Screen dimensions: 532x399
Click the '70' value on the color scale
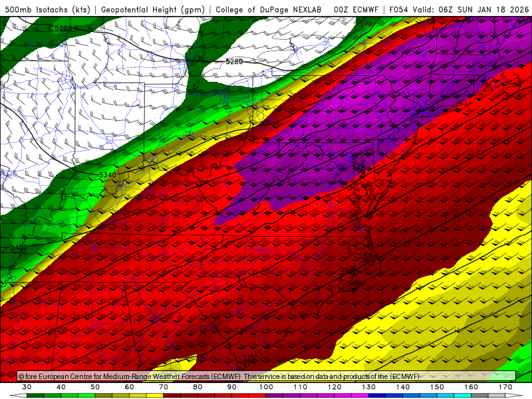(164, 387)
